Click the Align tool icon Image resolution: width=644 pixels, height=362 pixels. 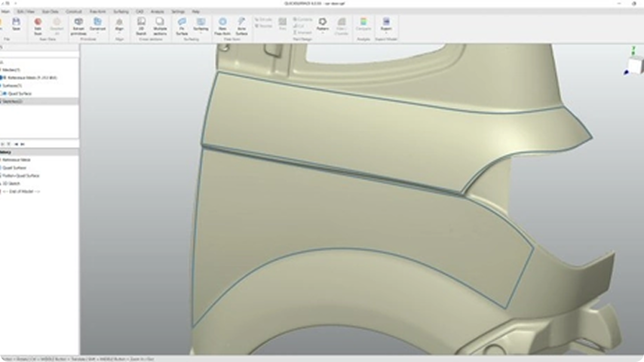click(119, 24)
